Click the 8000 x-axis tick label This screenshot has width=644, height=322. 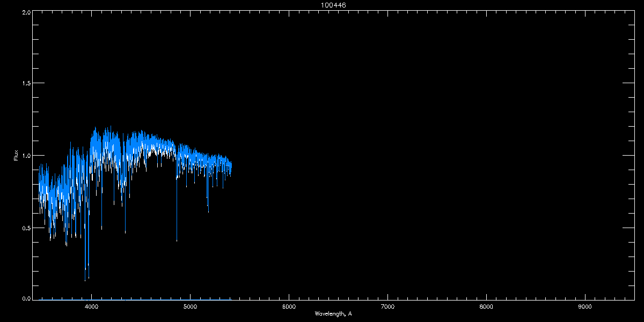(486, 306)
